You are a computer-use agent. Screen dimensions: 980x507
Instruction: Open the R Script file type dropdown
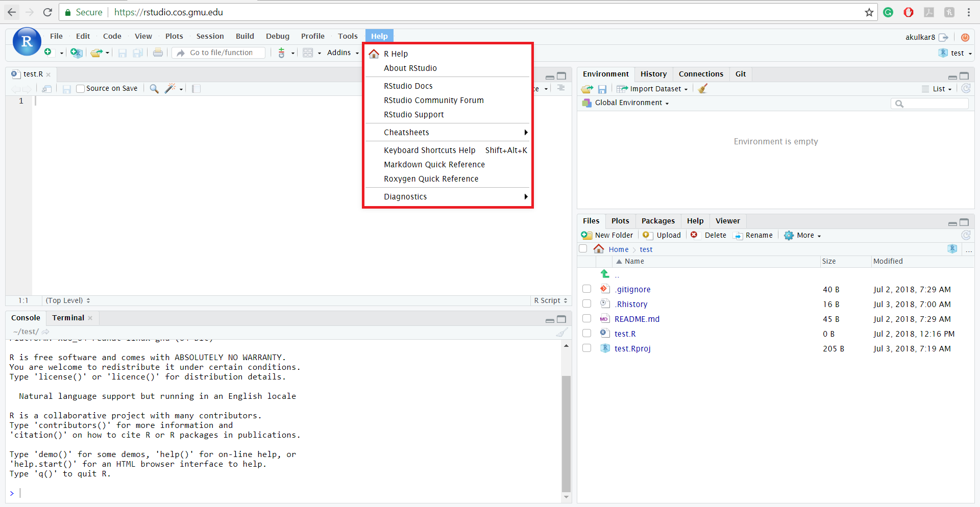click(551, 300)
